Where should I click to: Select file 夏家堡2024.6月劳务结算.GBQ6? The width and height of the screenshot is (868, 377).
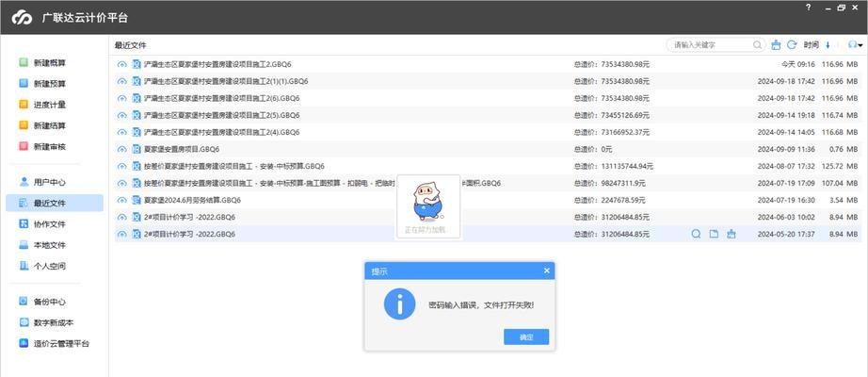coord(192,200)
